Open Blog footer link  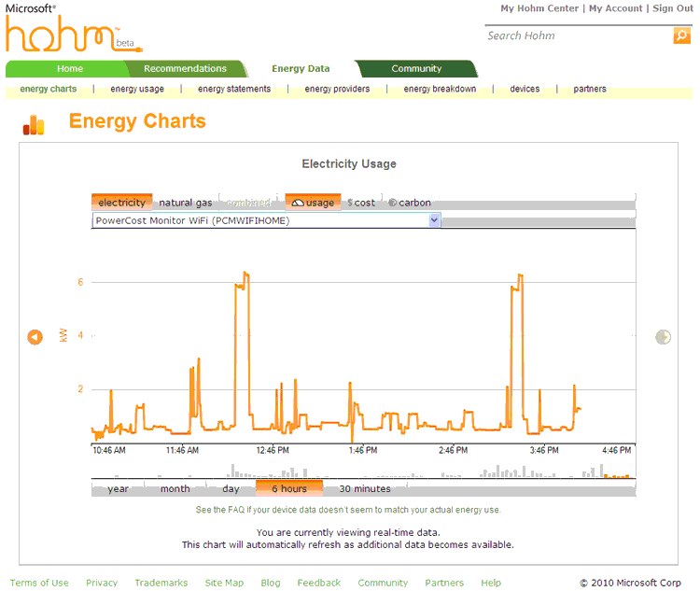tap(271, 583)
